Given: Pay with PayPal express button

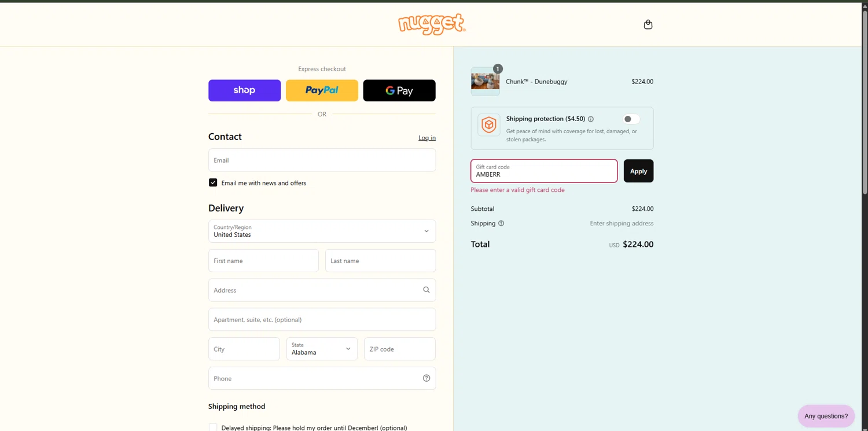Looking at the screenshot, I should coord(322,90).
